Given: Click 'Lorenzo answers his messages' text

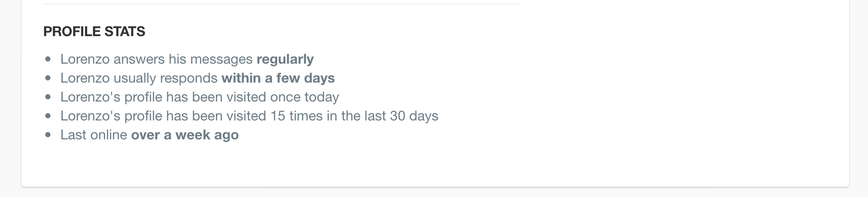Looking at the screenshot, I should (x=156, y=59).
